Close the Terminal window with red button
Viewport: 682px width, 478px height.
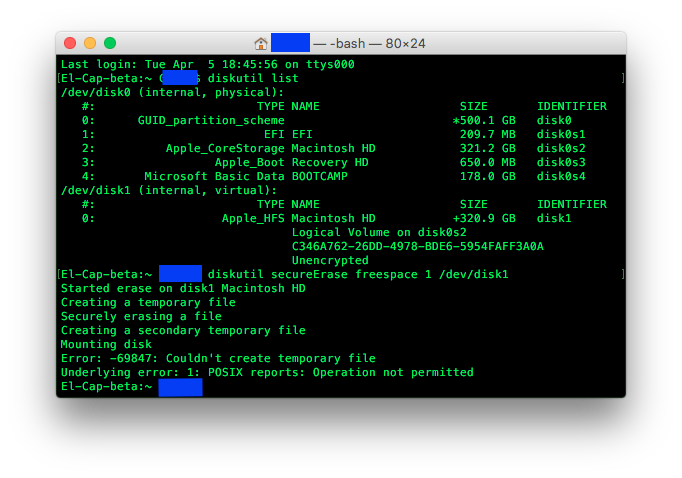pos(70,43)
